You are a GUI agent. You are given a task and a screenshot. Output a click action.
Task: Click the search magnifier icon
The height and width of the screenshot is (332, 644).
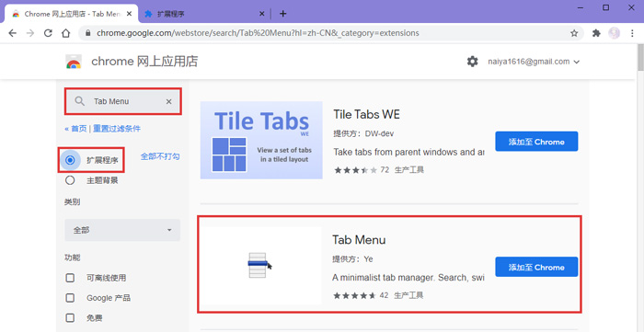tap(80, 101)
